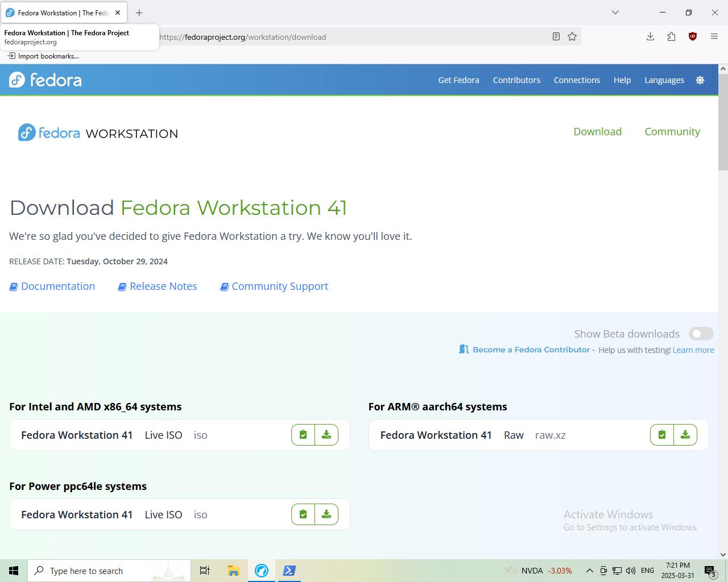Click the 'Download Fedora Workstation 41' heading

(178, 208)
